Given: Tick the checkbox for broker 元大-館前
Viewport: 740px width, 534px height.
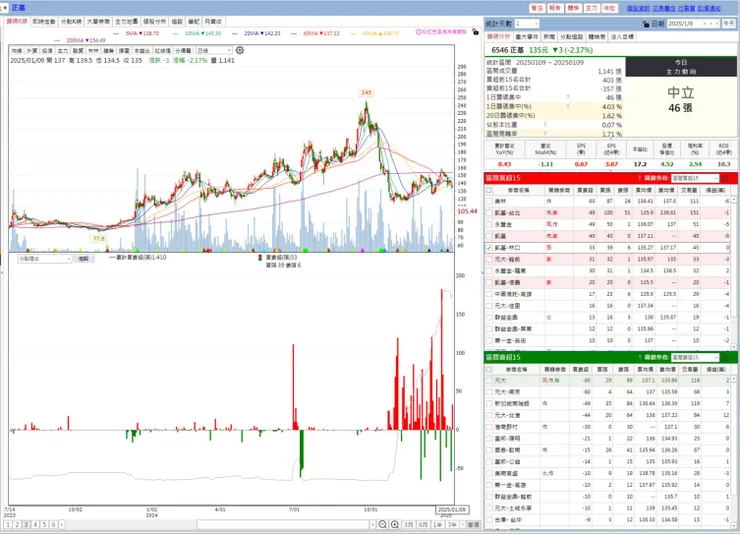Looking at the screenshot, I should click(489, 259).
